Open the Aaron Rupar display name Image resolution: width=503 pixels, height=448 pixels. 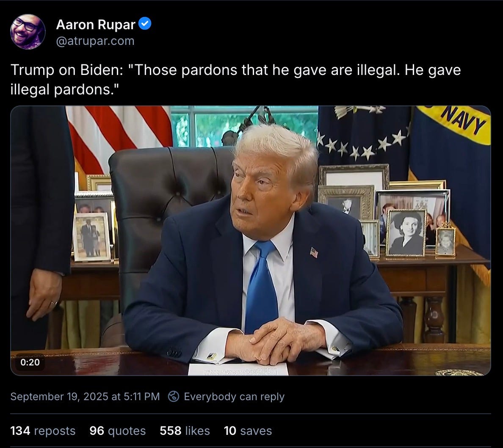96,25
